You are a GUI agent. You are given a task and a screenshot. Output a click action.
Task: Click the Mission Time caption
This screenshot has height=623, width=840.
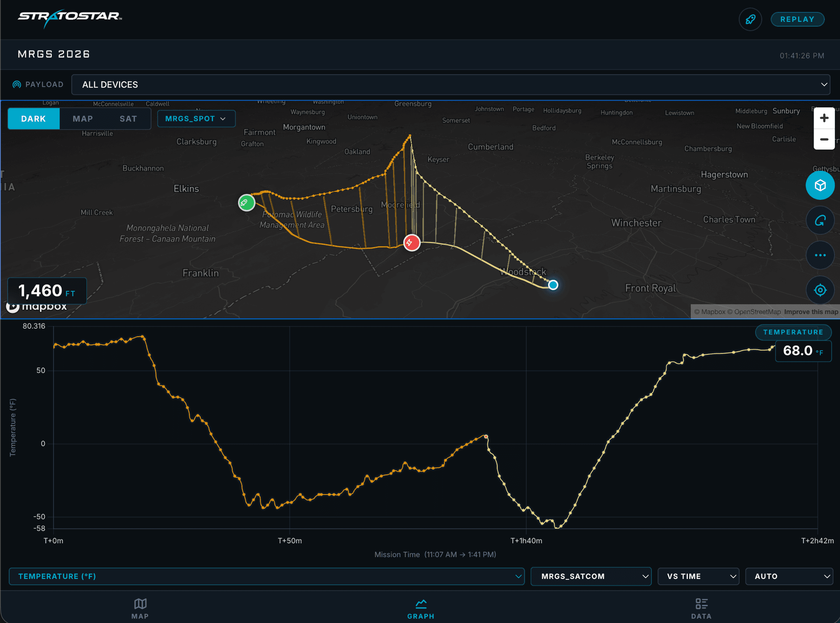coord(435,555)
